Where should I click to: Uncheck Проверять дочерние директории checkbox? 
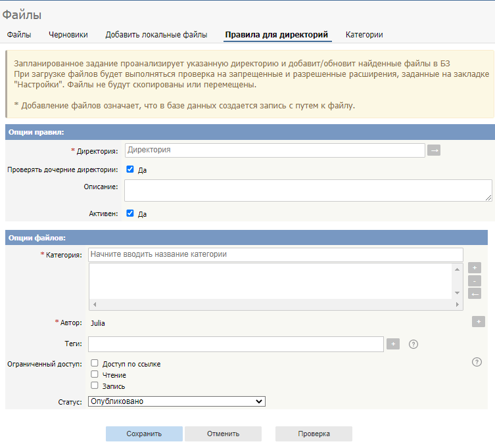[130, 169]
